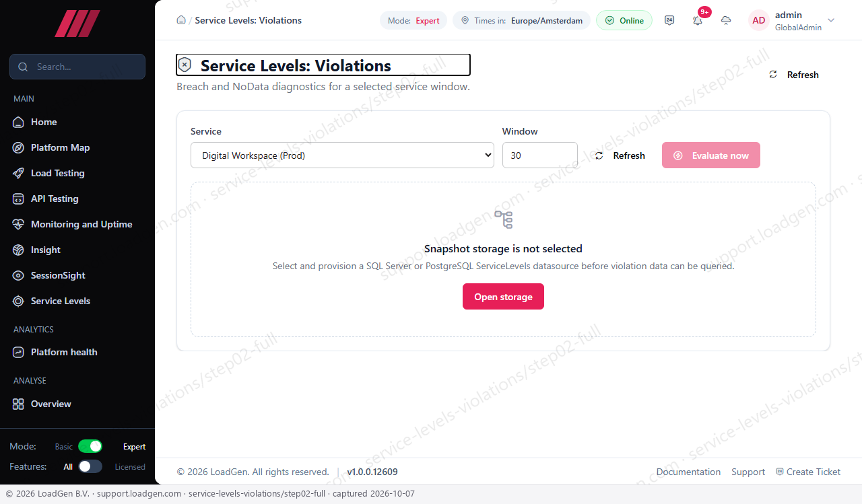Go to Load Testing section
The width and height of the screenshot is (862, 504).
coord(77,173)
